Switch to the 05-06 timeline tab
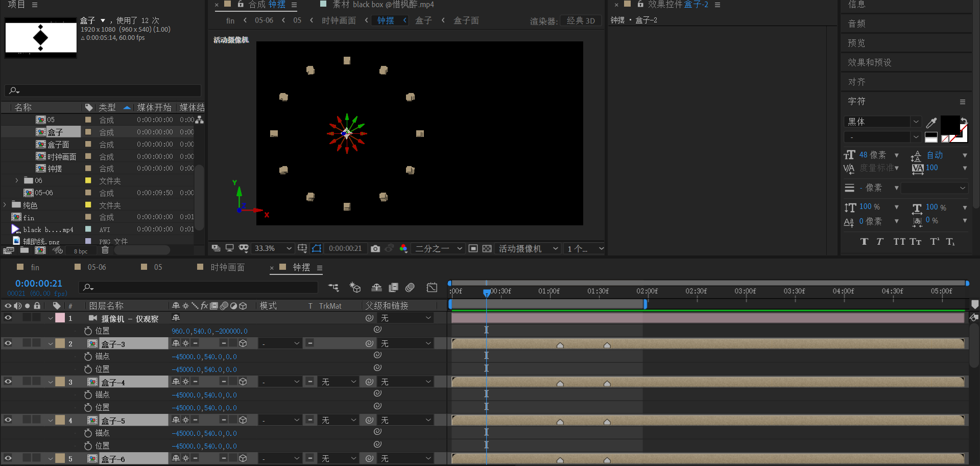This screenshot has height=466, width=980. [97, 267]
